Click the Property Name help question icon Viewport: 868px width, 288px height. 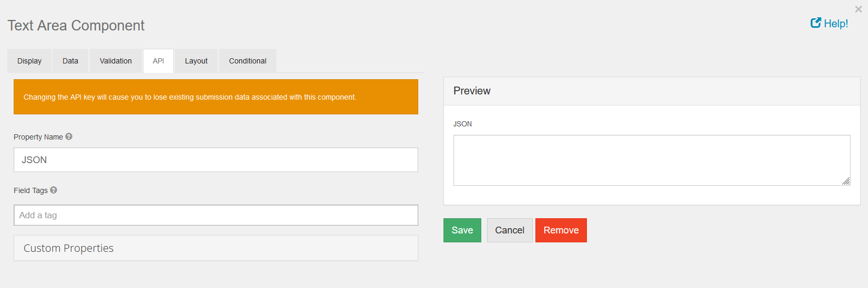(69, 136)
